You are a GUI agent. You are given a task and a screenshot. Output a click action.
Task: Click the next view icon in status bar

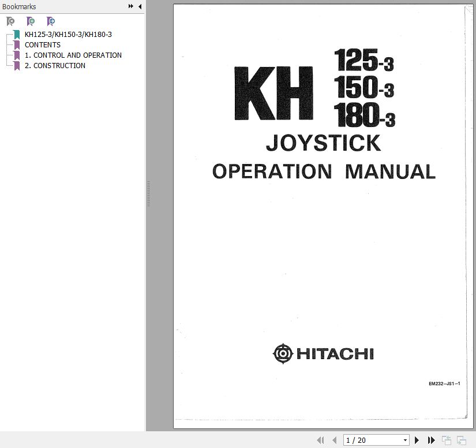pyautogui.click(x=462, y=440)
